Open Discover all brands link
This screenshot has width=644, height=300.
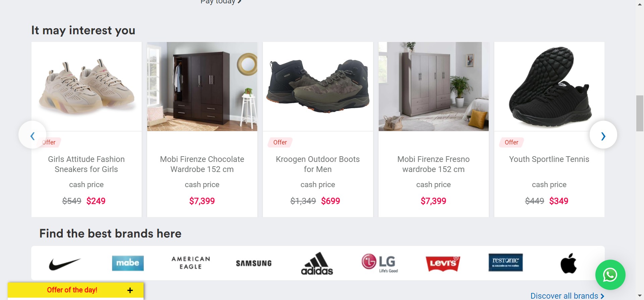pyautogui.click(x=567, y=296)
